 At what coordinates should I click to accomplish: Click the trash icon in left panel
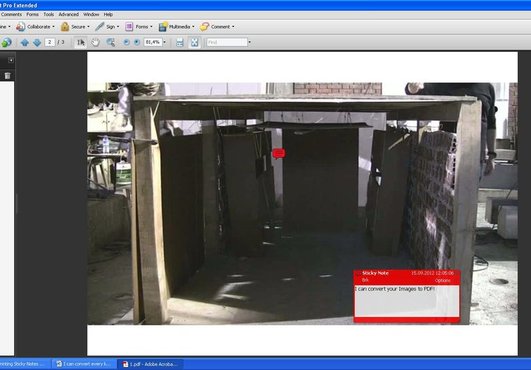coord(7,75)
